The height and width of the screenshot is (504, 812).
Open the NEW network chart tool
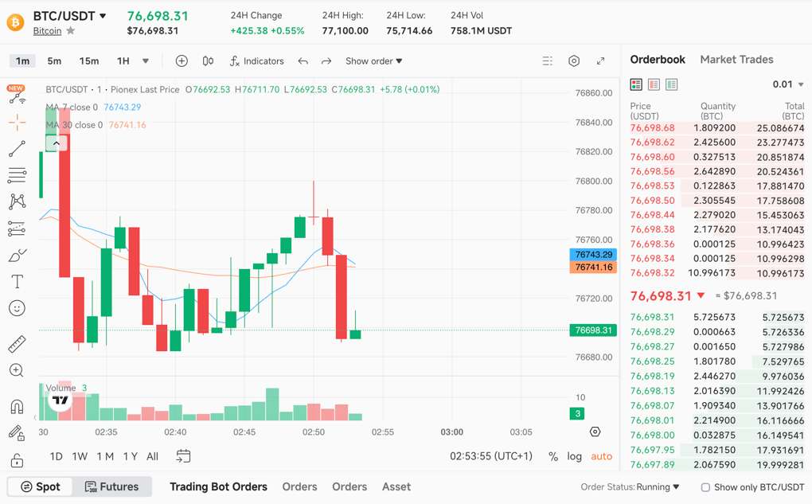coord(17,95)
